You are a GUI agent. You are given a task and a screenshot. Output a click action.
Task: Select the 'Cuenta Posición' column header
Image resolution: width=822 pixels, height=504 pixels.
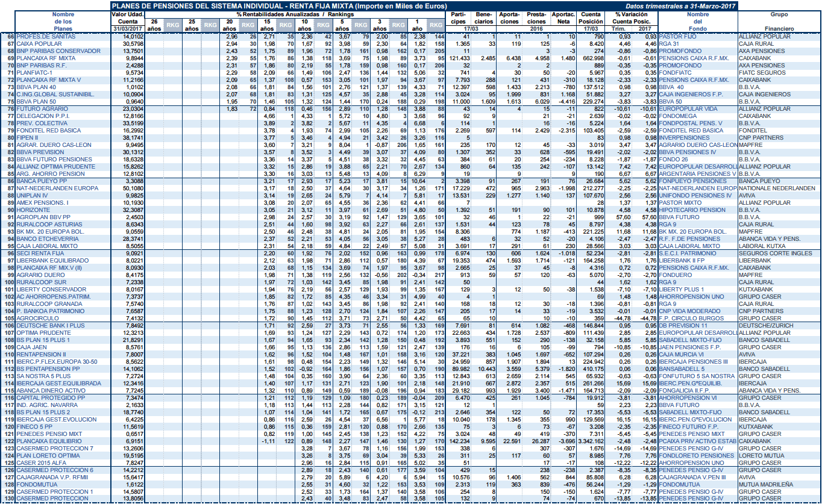pos(591,17)
